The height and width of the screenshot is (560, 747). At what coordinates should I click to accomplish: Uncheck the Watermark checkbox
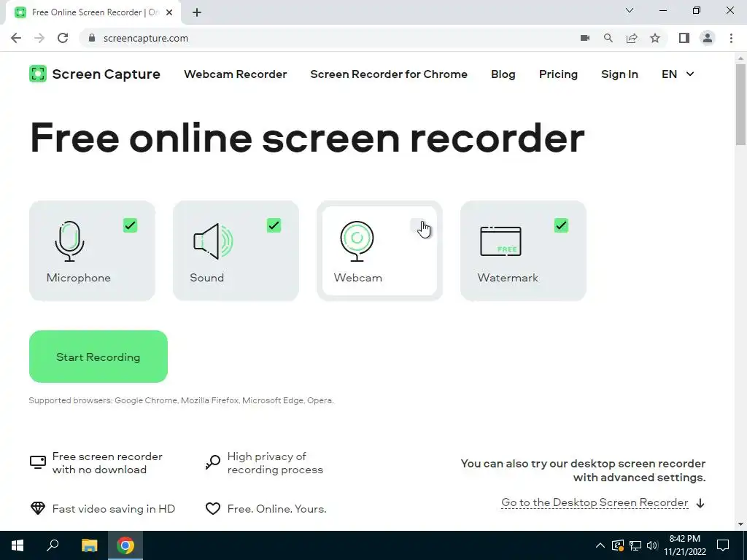point(561,225)
